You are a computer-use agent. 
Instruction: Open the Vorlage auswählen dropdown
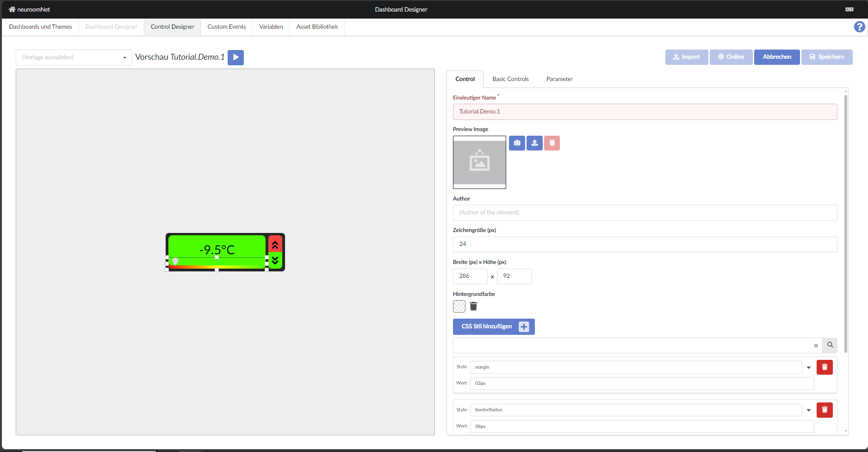[74, 57]
